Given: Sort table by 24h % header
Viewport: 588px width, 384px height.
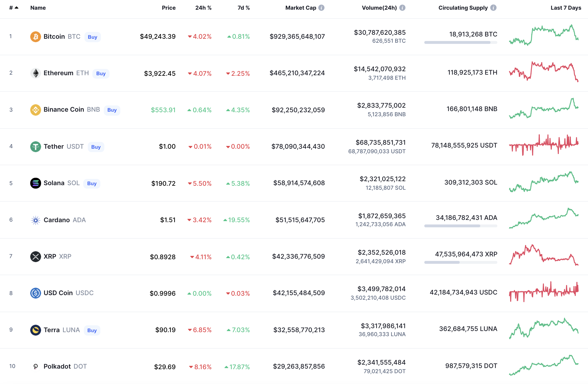Looking at the screenshot, I should point(203,8).
